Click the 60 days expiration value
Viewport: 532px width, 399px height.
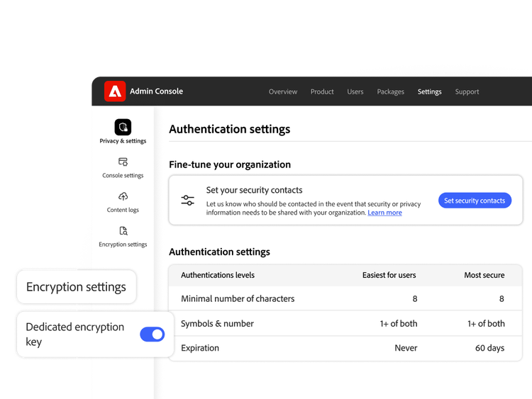(489, 348)
